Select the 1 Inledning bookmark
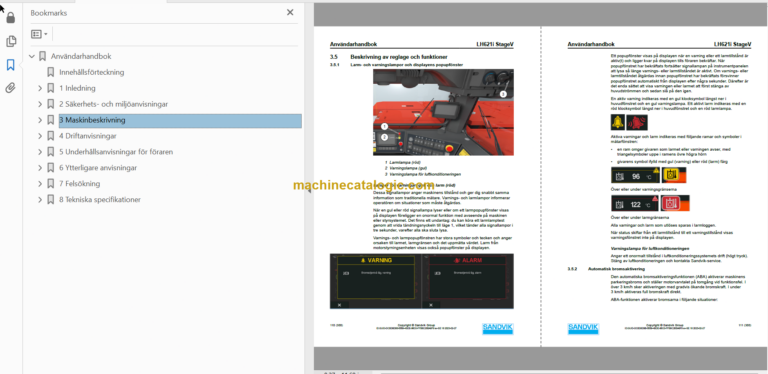The image size is (768, 374). tap(77, 88)
